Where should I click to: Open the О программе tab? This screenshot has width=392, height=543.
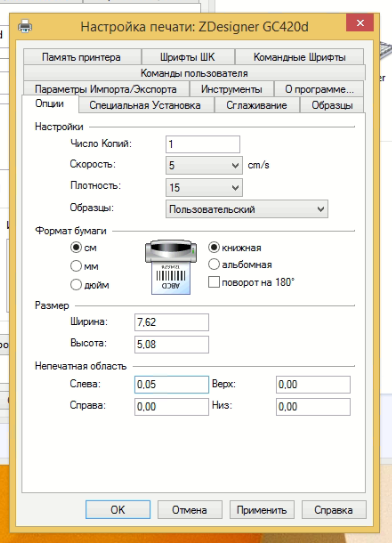click(319, 89)
